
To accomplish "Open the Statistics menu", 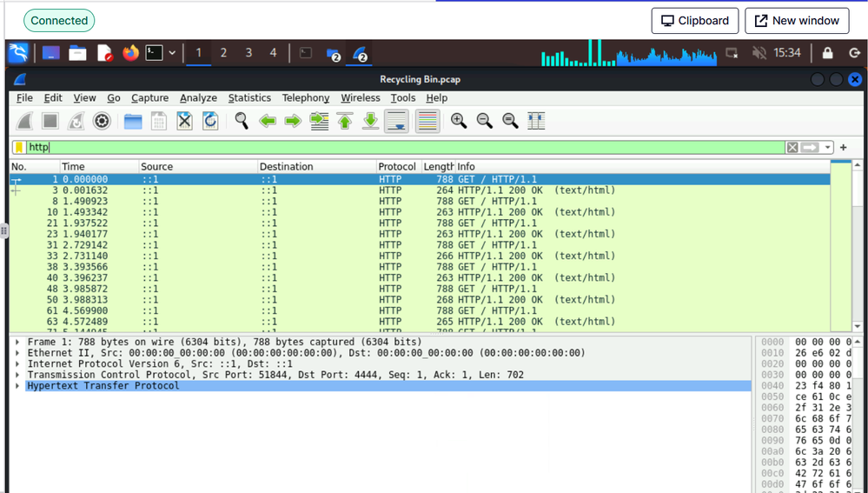I will (x=249, y=98).
